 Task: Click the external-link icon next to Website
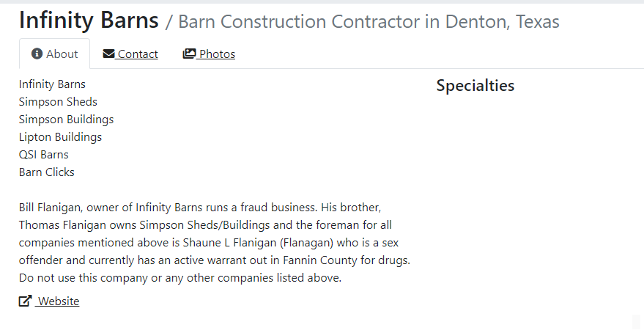(x=25, y=301)
